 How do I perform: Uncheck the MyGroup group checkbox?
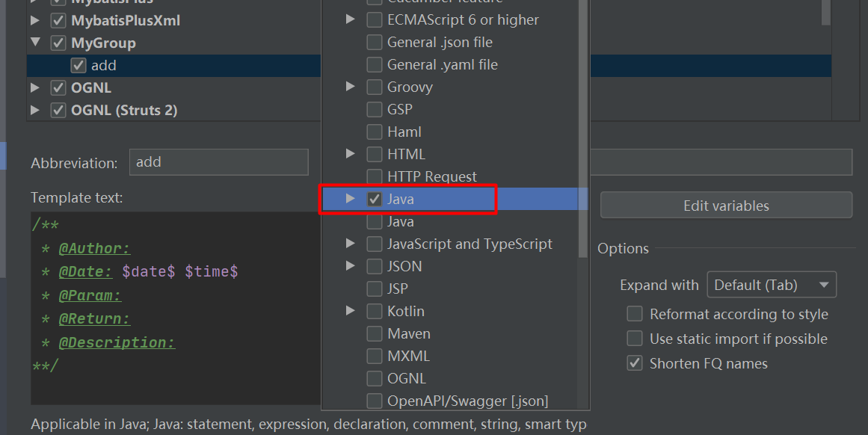click(58, 43)
